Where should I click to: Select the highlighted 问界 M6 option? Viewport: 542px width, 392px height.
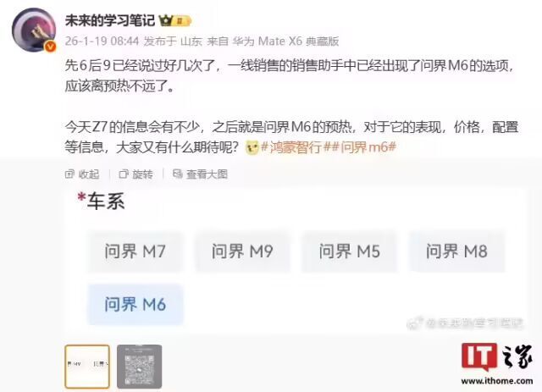(x=135, y=305)
